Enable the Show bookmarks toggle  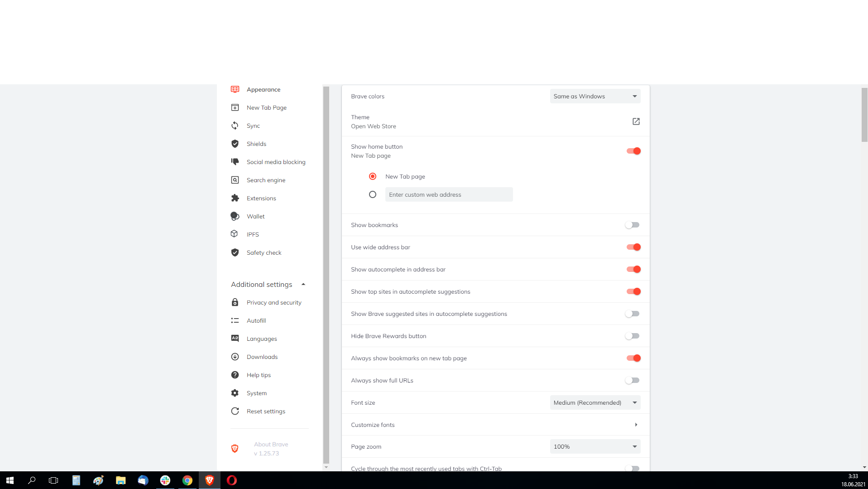(632, 225)
